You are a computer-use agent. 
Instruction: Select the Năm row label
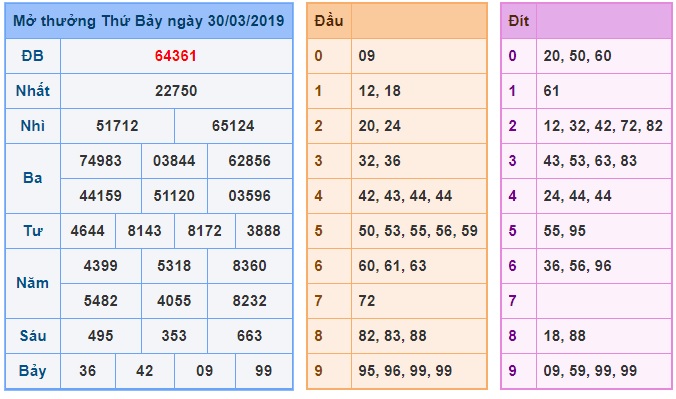33,283
